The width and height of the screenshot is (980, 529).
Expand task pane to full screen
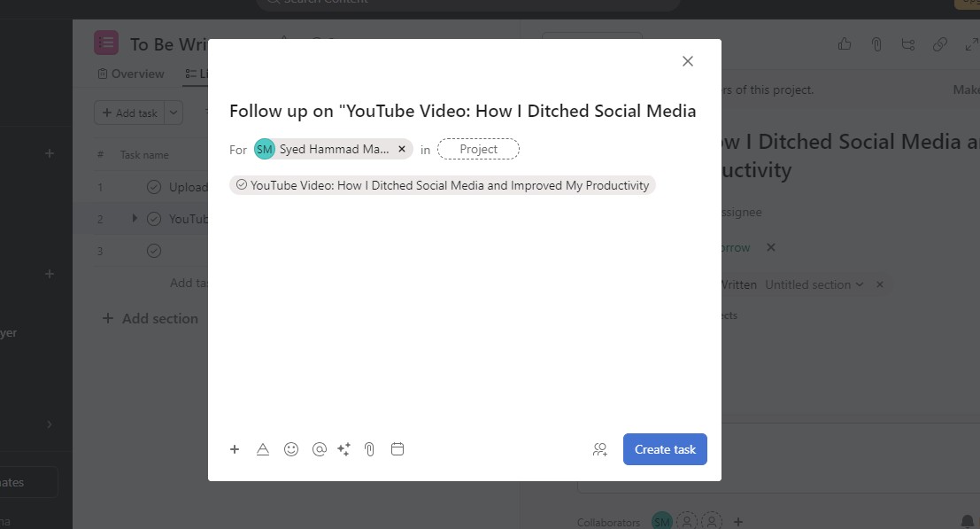click(971, 43)
